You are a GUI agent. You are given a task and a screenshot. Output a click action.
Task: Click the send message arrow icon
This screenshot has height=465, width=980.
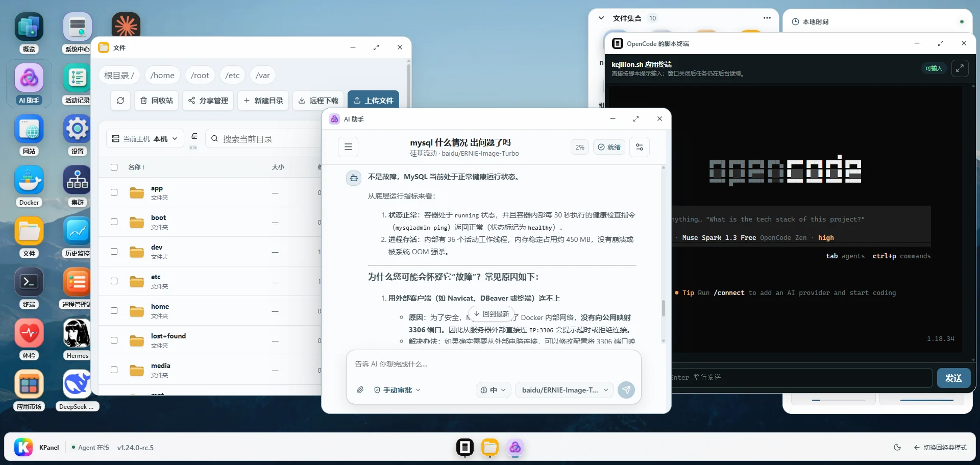626,390
